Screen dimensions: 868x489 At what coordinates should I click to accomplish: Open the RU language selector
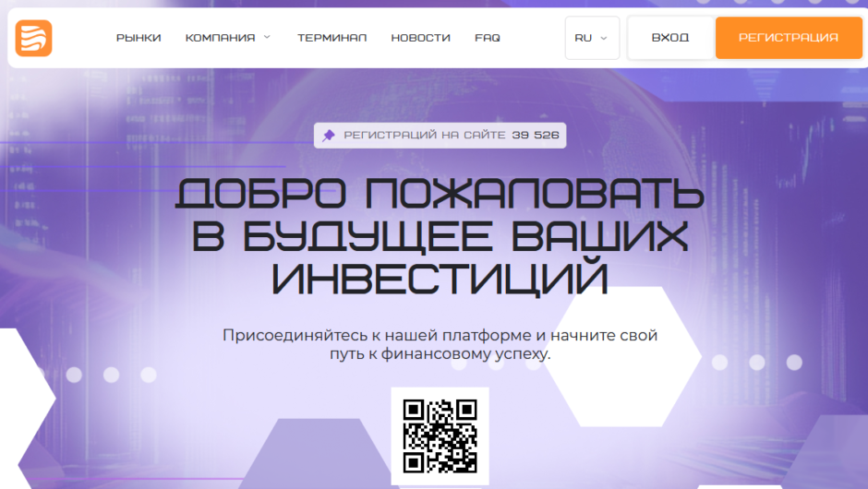[x=592, y=38]
